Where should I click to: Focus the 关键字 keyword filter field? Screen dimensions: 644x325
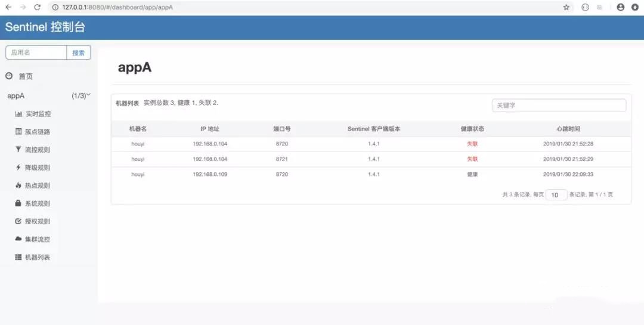tap(559, 106)
